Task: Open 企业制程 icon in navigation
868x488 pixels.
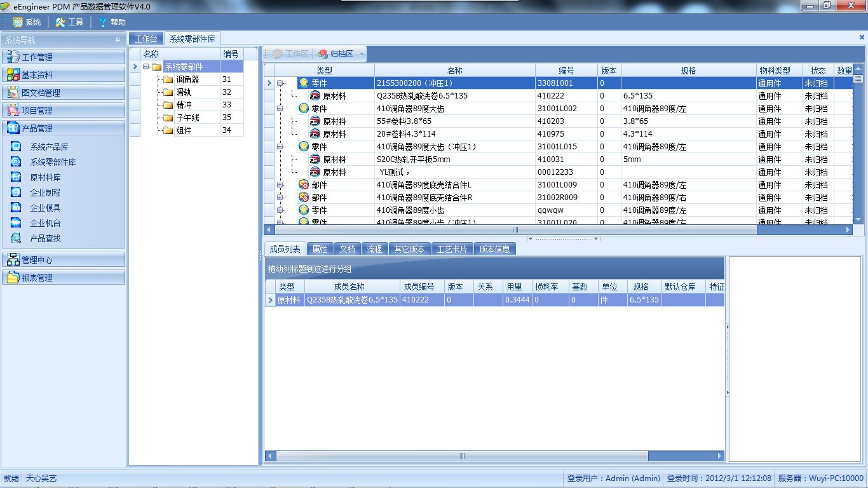Action: point(17,192)
